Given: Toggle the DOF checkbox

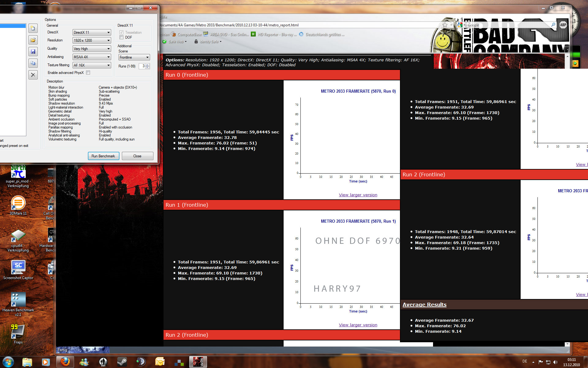Looking at the screenshot, I should (122, 37).
